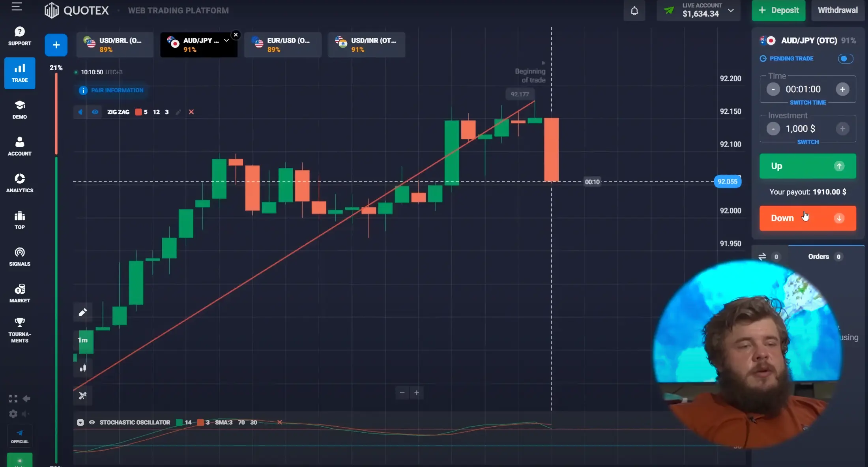Click the sidebar collapse arrow icon
This screenshot has height=467, width=868.
point(26,399)
